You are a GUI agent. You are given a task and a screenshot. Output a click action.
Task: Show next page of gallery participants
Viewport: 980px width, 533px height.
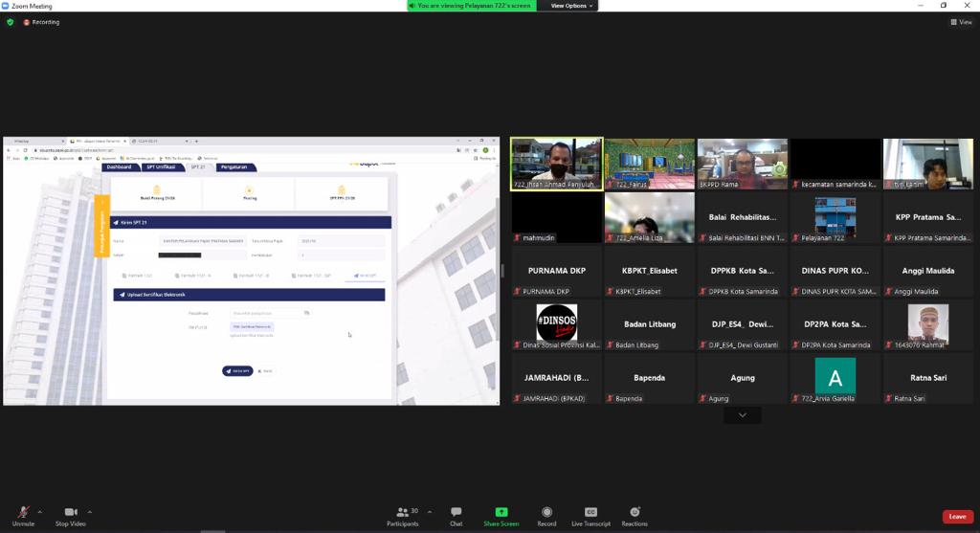click(742, 415)
